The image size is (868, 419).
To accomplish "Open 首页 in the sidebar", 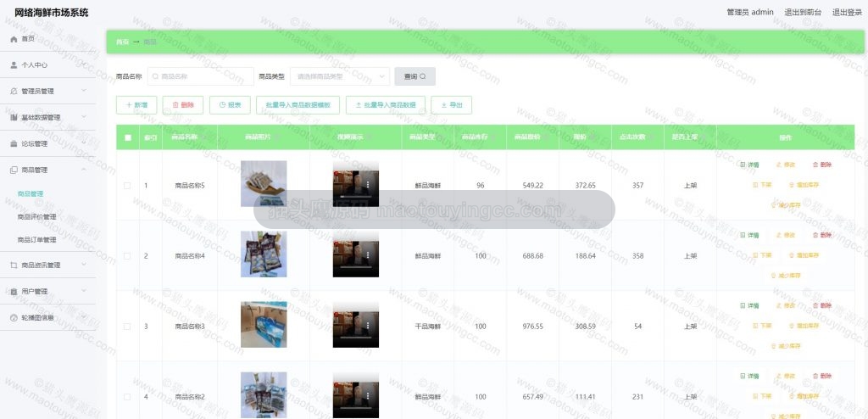I will [x=28, y=39].
